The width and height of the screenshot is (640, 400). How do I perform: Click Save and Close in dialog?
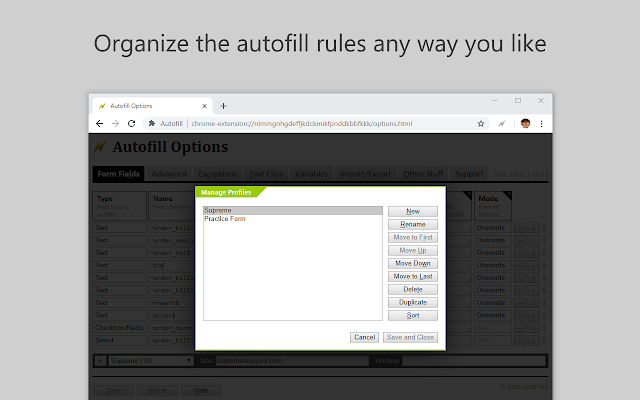[x=410, y=338]
